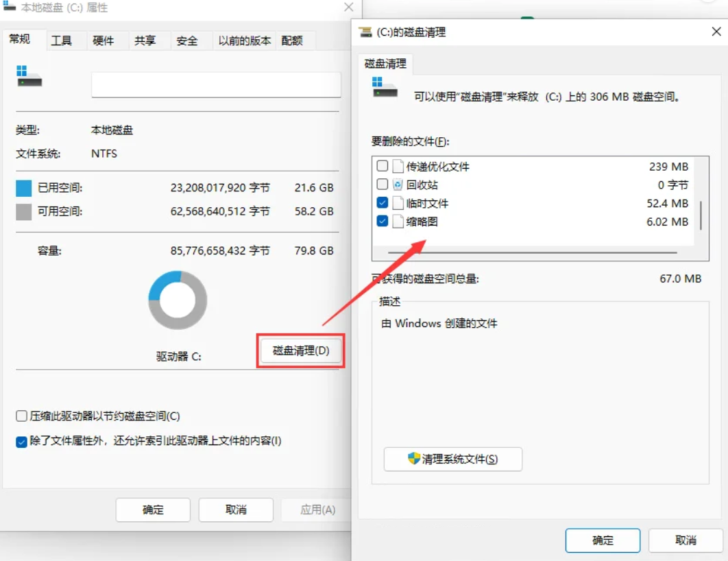
Task: Cancel the Disk Cleanup dialog
Action: pyautogui.click(x=685, y=540)
